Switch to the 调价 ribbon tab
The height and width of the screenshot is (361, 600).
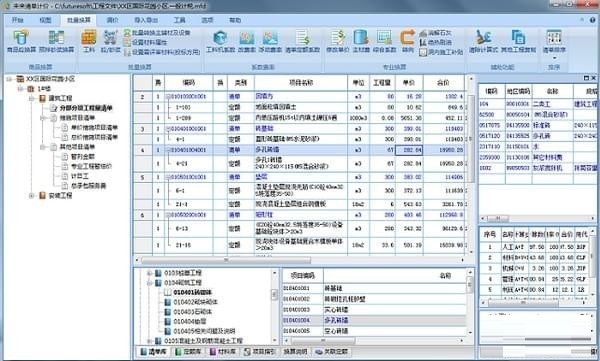112,20
